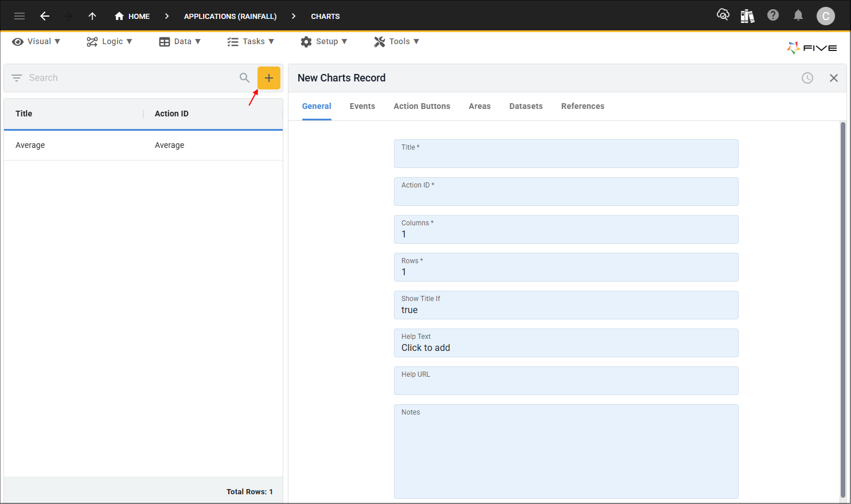The width and height of the screenshot is (851, 504).
Task: Click the library books icon
Action: coord(747,16)
